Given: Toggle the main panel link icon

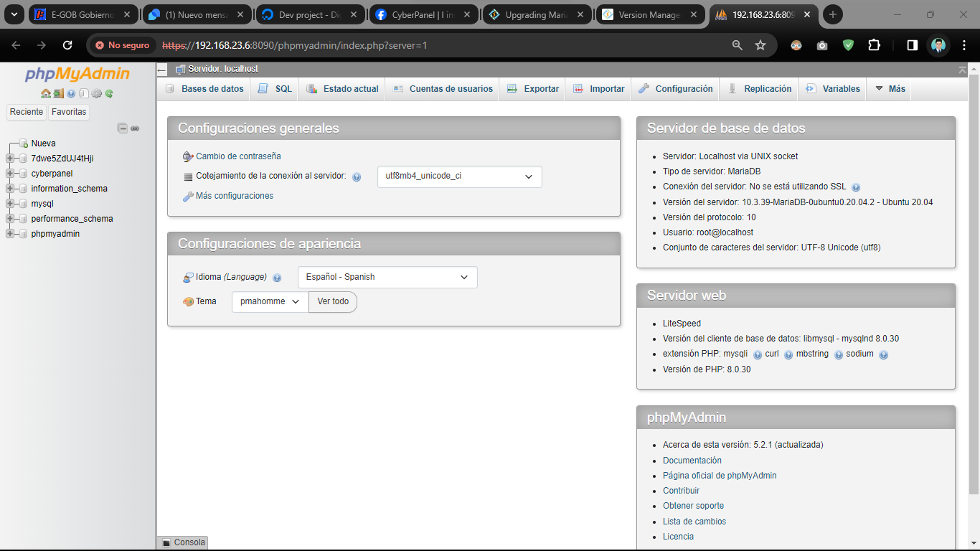Looking at the screenshot, I should 135,128.
